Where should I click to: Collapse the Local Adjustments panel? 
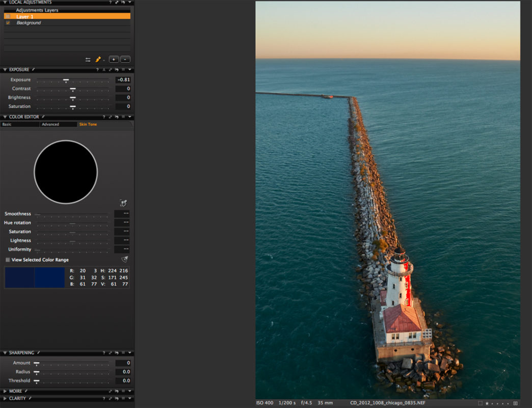pos(5,3)
